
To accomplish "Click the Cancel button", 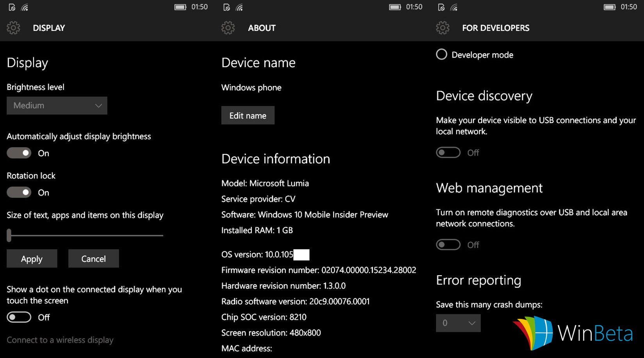I will [x=94, y=259].
